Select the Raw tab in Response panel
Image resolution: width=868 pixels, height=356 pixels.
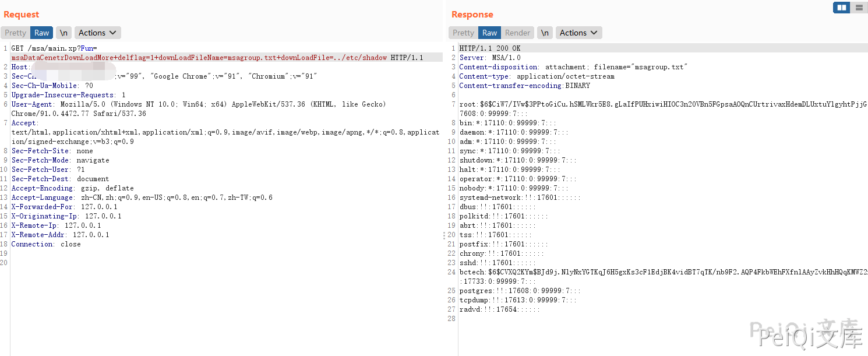490,33
